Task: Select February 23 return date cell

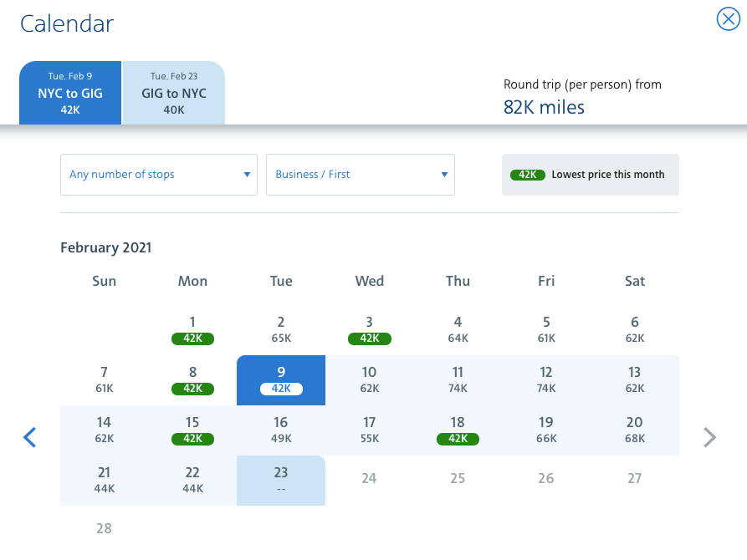Action: [x=281, y=480]
